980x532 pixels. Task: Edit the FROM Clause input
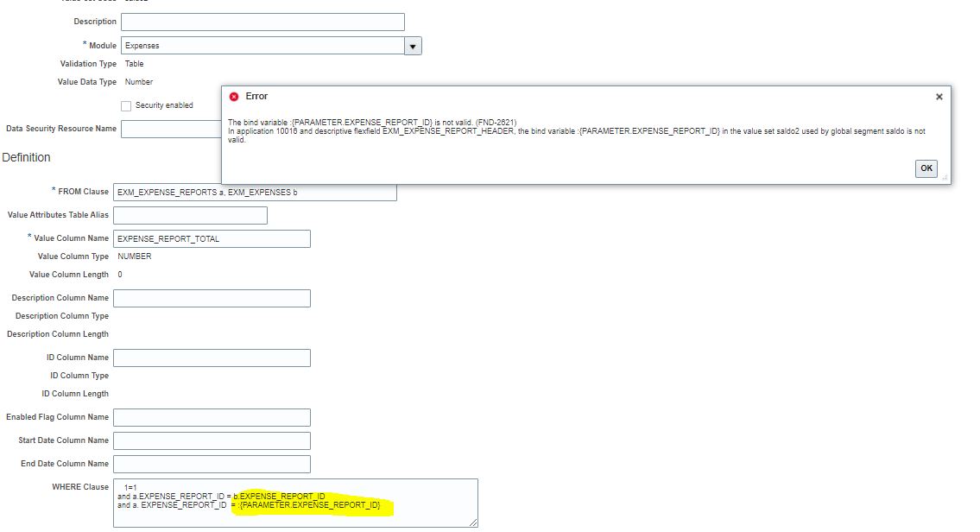255,192
